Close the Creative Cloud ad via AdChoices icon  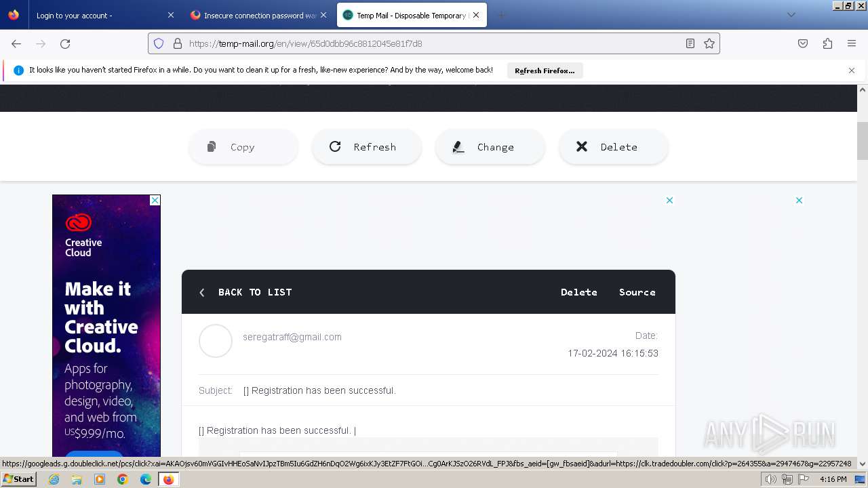coord(155,200)
